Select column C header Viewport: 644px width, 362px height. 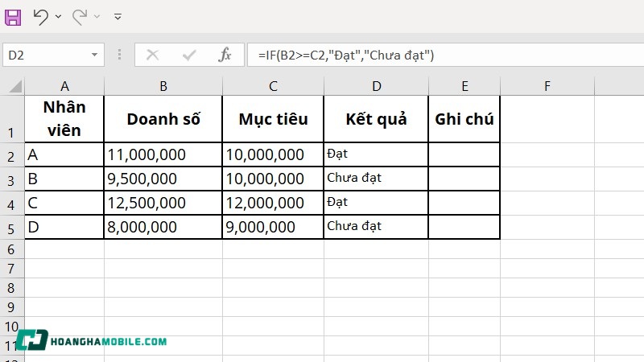click(x=273, y=86)
